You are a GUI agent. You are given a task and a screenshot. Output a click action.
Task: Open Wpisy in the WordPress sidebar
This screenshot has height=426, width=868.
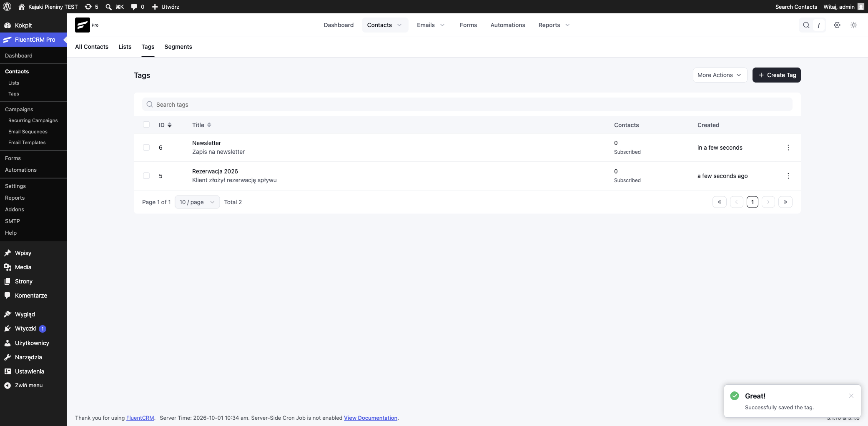point(33,253)
